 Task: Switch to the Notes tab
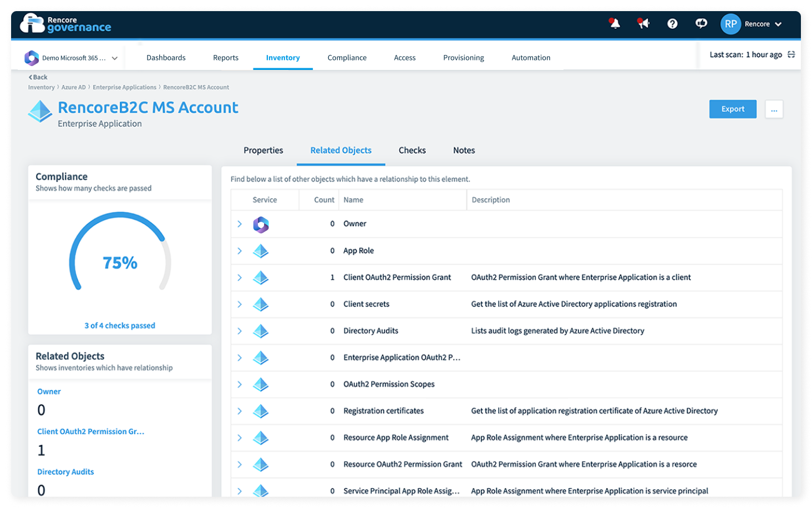464,150
